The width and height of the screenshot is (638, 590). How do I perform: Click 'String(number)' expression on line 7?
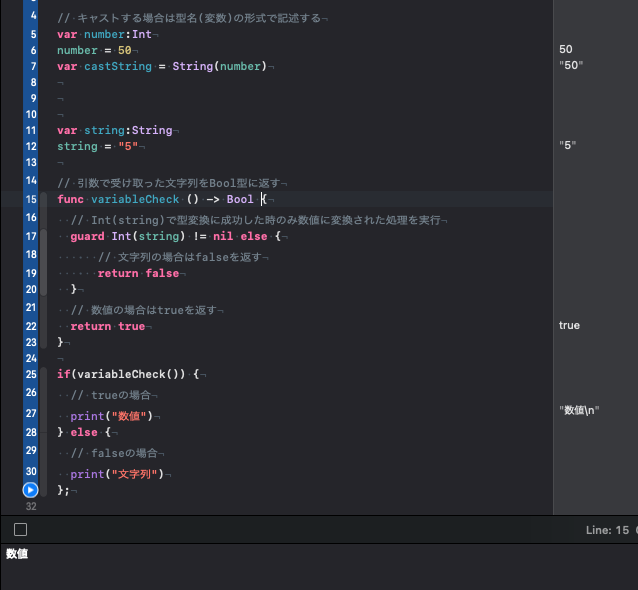(219, 66)
